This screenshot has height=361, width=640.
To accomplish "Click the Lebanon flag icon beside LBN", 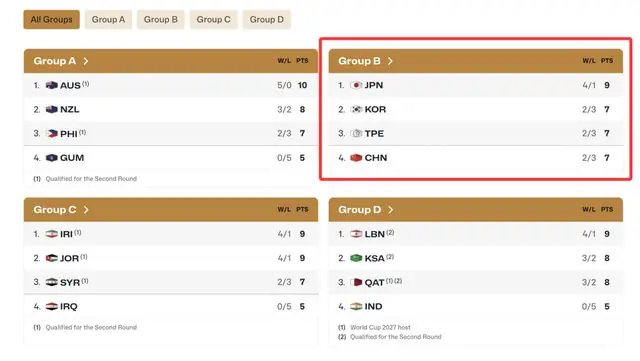I will [356, 234].
